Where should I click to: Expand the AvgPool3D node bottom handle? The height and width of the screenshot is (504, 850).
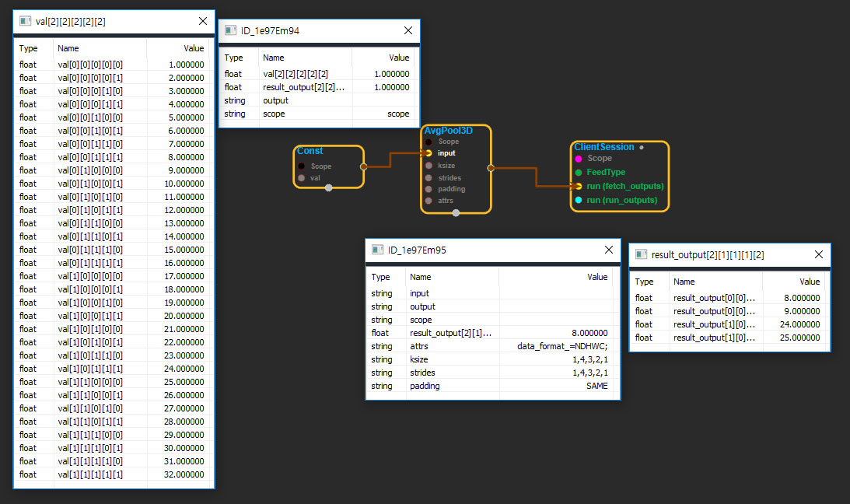456,212
